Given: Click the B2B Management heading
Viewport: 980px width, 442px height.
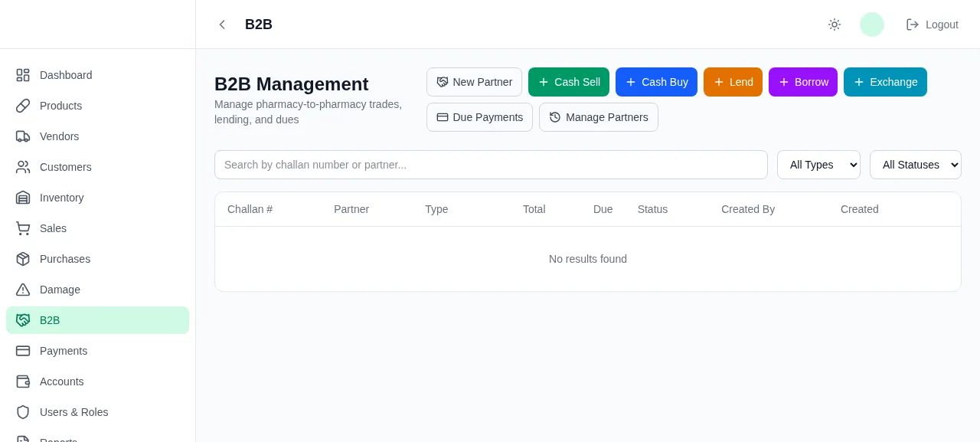Looking at the screenshot, I should pos(291,84).
